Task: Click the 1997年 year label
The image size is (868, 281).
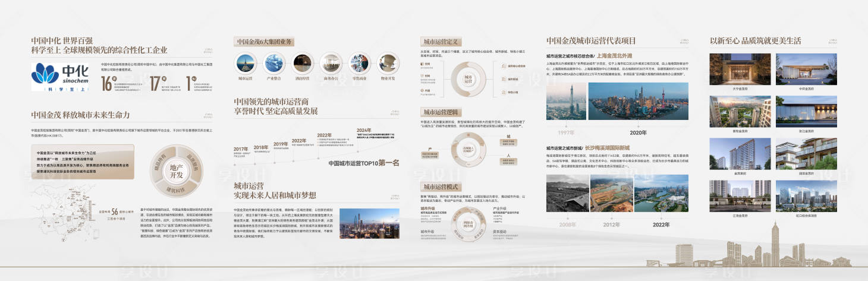Action: (565, 132)
